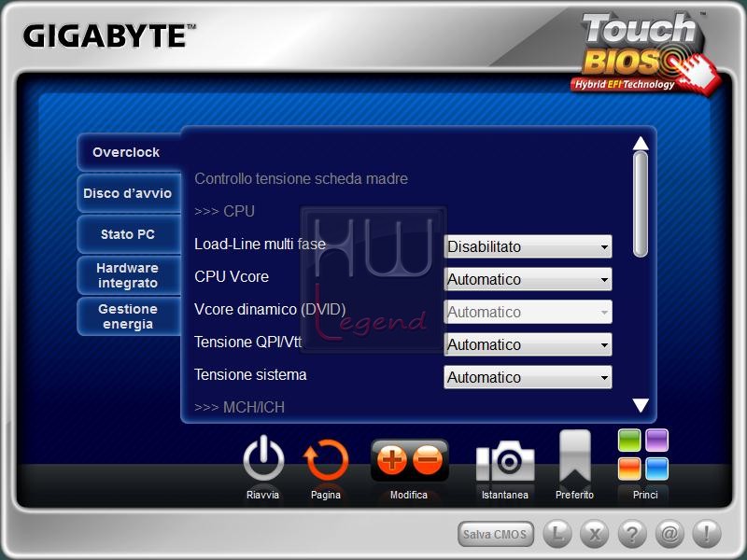Click the 'Load-Line multi fase' label
The image size is (747, 560).
[261, 244]
